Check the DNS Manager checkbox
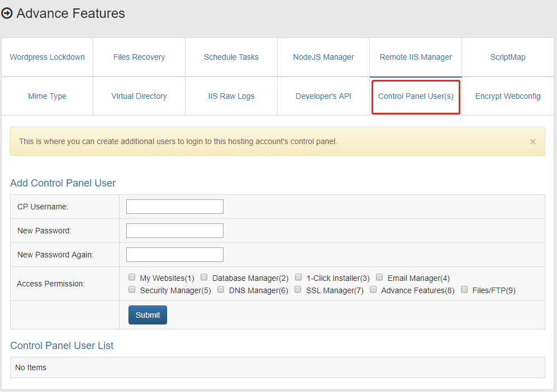 [221, 289]
